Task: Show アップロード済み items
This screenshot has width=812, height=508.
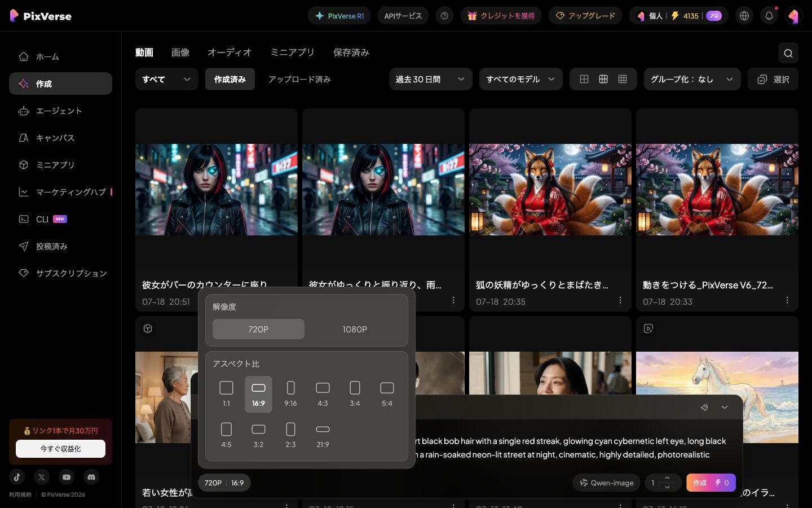Action: pos(299,79)
